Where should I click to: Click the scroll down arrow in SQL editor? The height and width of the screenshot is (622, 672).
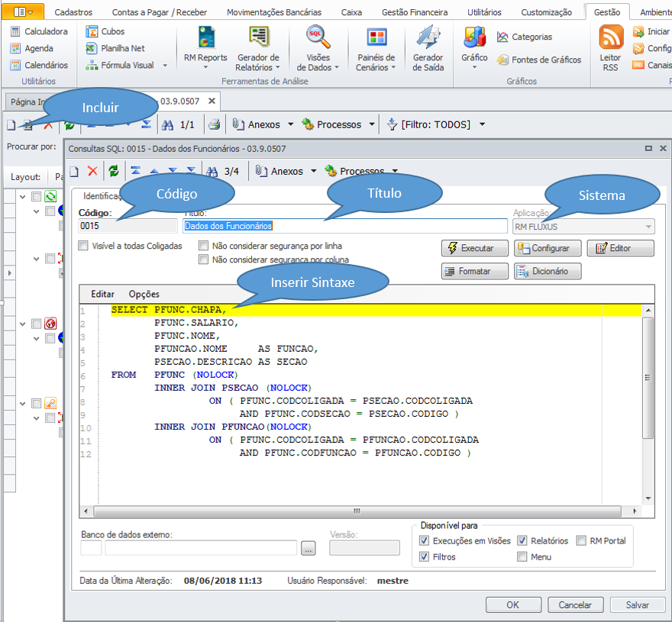pyautogui.click(x=648, y=498)
